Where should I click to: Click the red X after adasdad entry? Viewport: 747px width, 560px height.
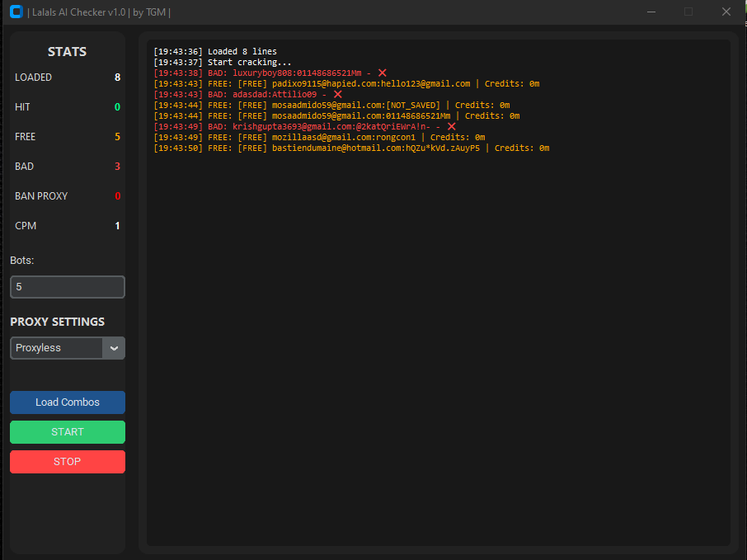(x=338, y=94)
